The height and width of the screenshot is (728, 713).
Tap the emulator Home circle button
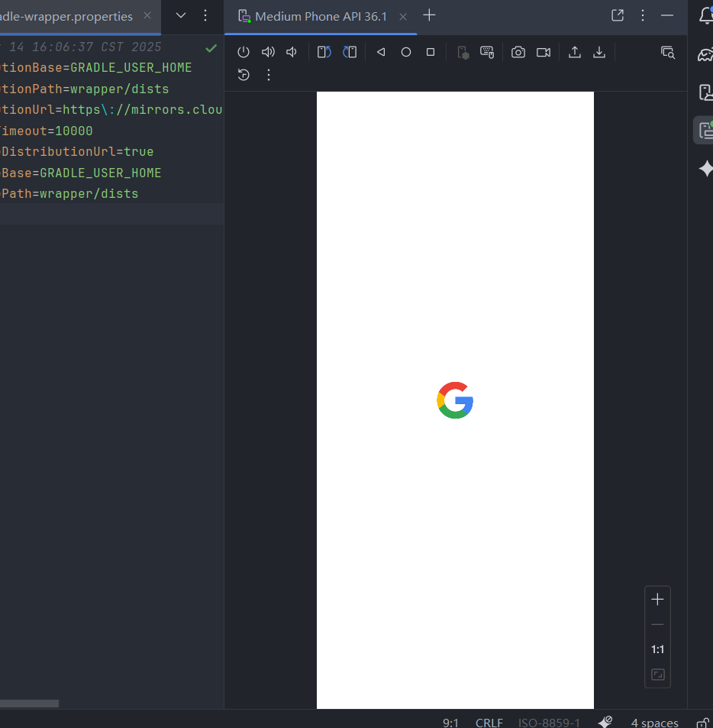(406, 52)
